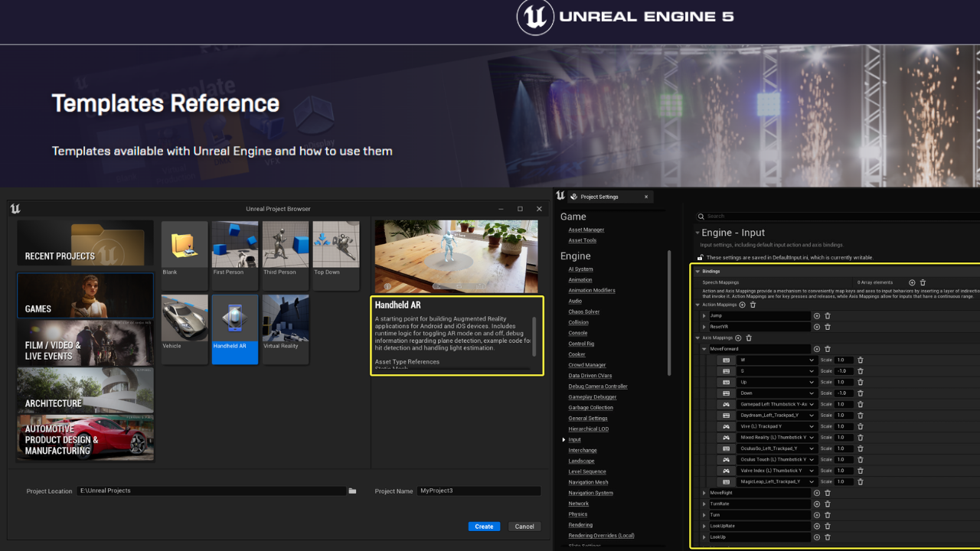Open Asset Manager settings
Viewport: 980px width, 551px height.
586,230
